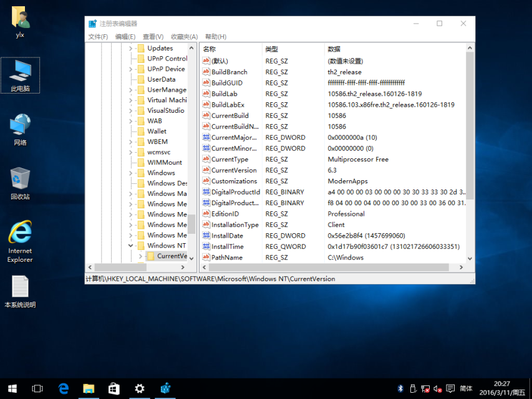Viewport: 532px width, 399px height.
Task: Select the BuildLabEx string value icon
Action: pos(206,105)
